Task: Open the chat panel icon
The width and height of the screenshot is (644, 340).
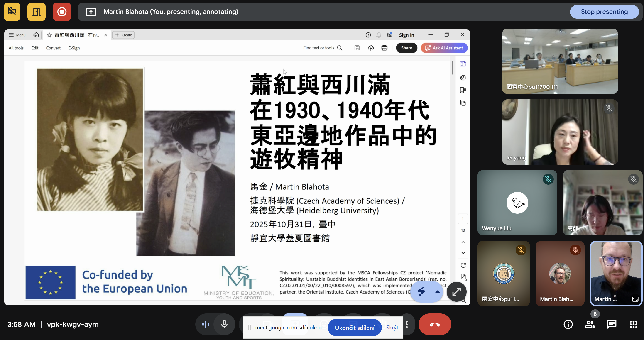Action: click(612, 324)
